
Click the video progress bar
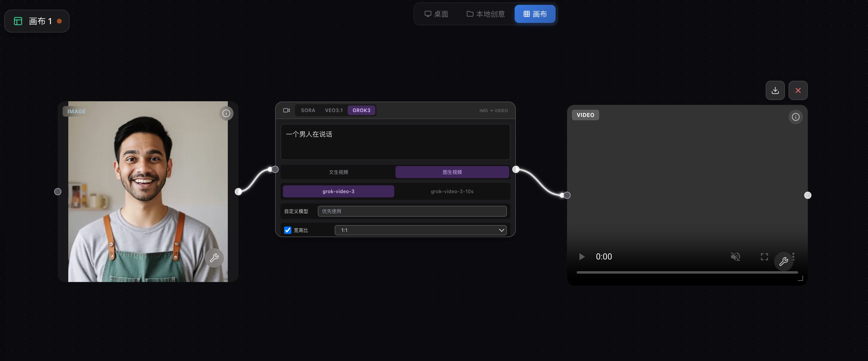[687, 272]
